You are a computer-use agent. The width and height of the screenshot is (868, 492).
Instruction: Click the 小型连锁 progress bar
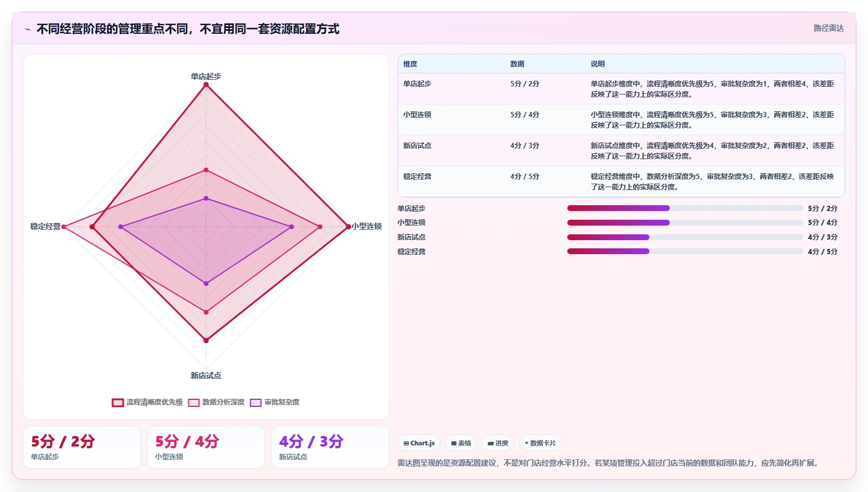tap(685, 223)
